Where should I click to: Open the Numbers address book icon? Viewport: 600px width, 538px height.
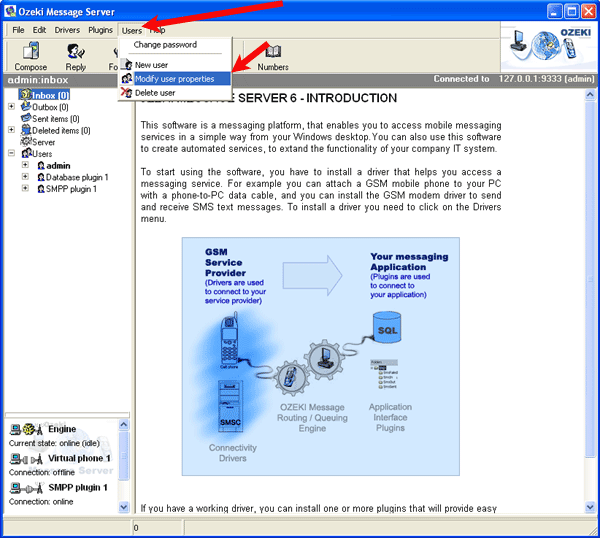click(273, 51)
